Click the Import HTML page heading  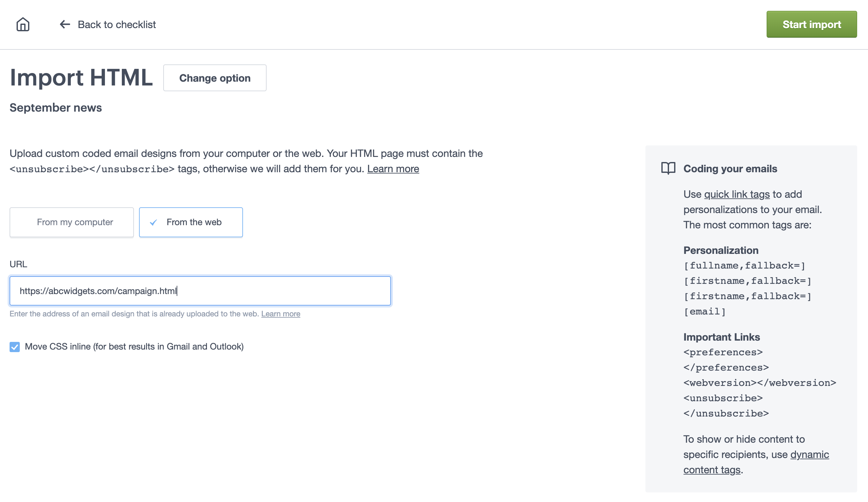pyautogui.click(x=81, y=78)
